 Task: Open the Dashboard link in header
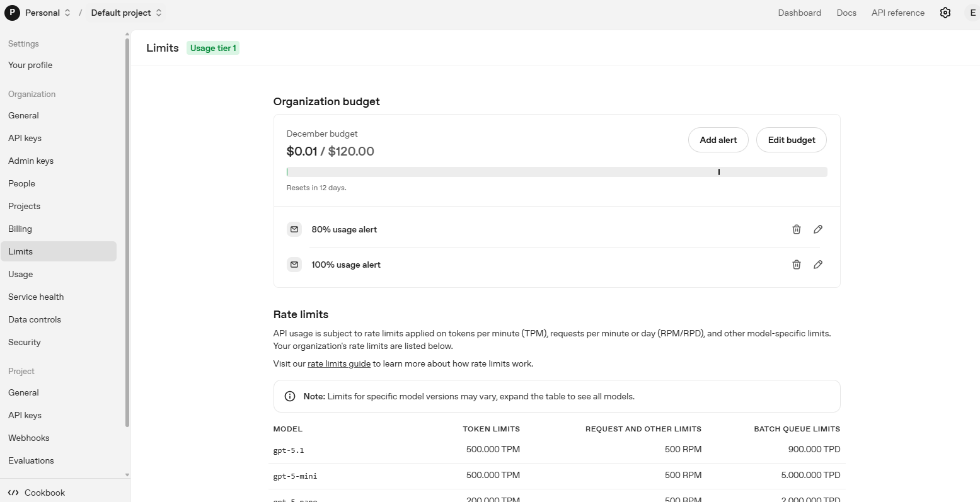click(x=799, y=13)
